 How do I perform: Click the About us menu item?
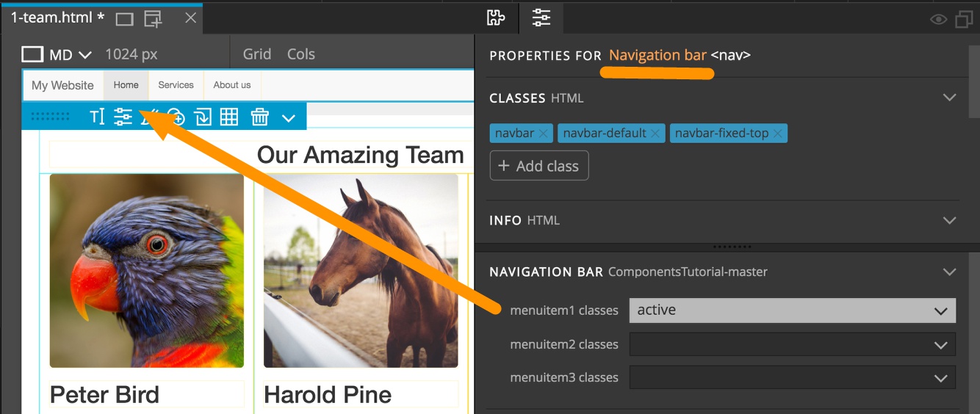pyautogui.click(x=232, y=85)
